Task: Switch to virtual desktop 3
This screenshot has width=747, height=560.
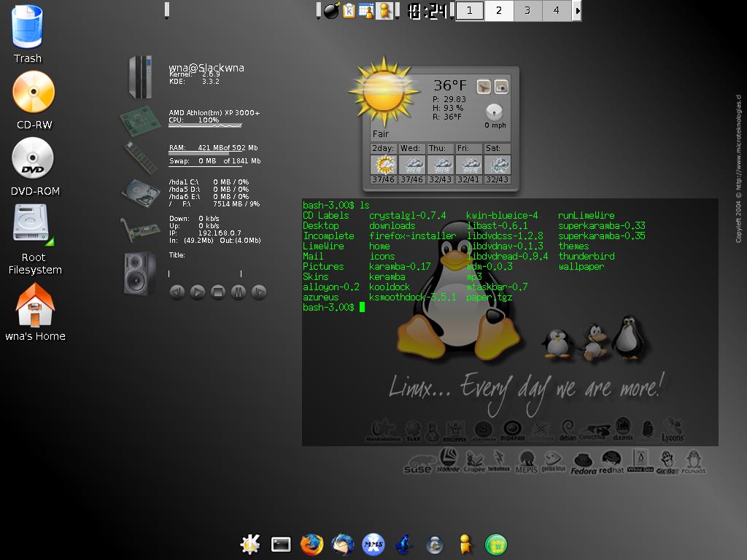Action: point(527,10)
